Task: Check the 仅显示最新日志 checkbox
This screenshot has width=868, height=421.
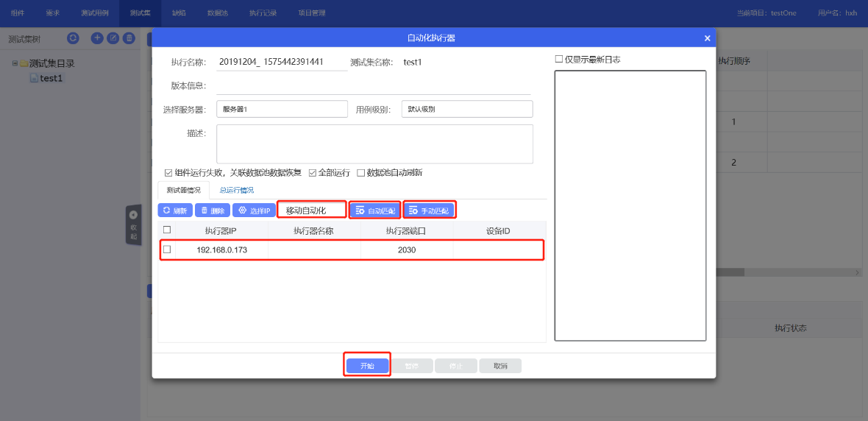Action: point(559,60)
